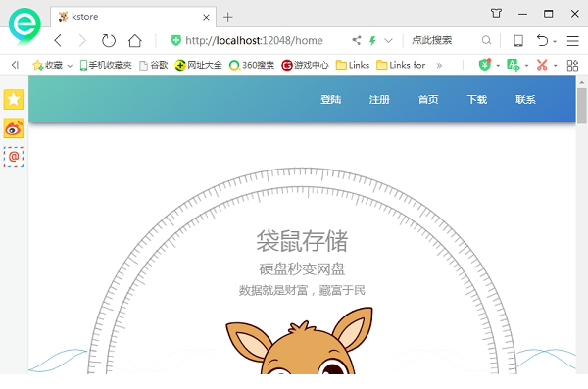The height and width of the screenshot is (389, 588).
Task: Open the 谷歌 bookmark
Action: click(153, 65)
